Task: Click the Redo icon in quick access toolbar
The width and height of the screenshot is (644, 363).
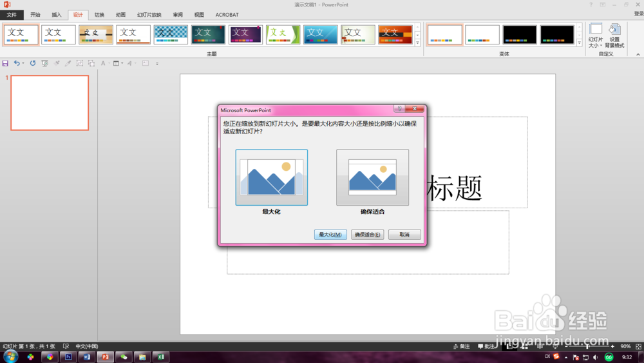Action: click(32, 63)
